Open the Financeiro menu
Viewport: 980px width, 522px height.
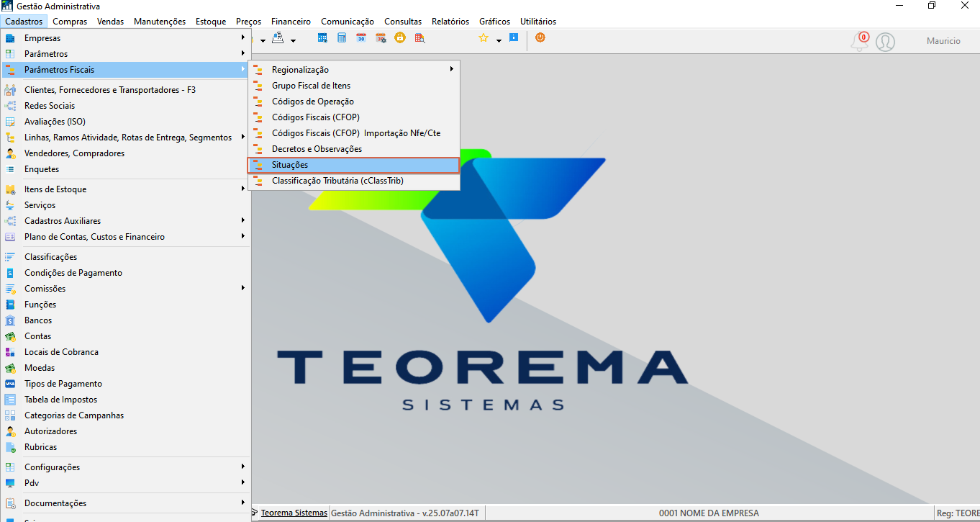[291, 22]
